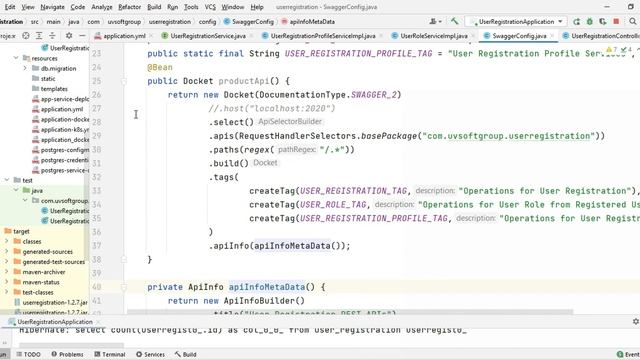
Task: Click the editor horizontal scrollbar
Action: pyautogui.click(x=350, y=312)
